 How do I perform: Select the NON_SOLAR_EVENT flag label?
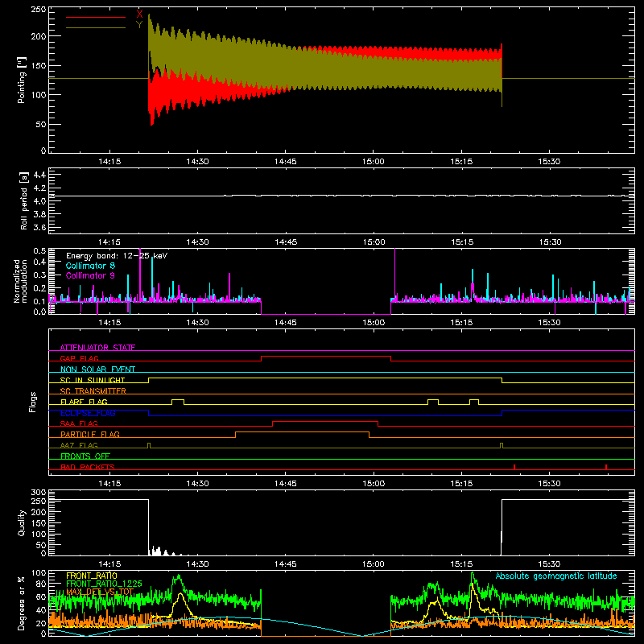(97, 369)
